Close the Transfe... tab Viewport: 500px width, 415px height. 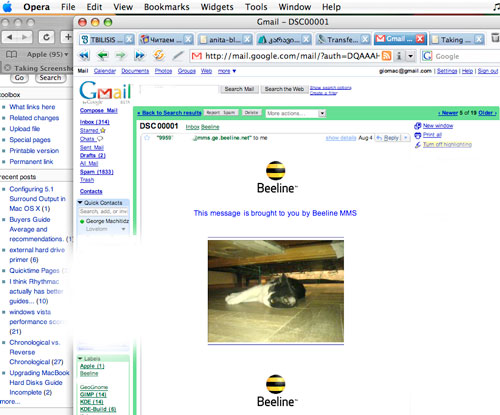point(365,39)
